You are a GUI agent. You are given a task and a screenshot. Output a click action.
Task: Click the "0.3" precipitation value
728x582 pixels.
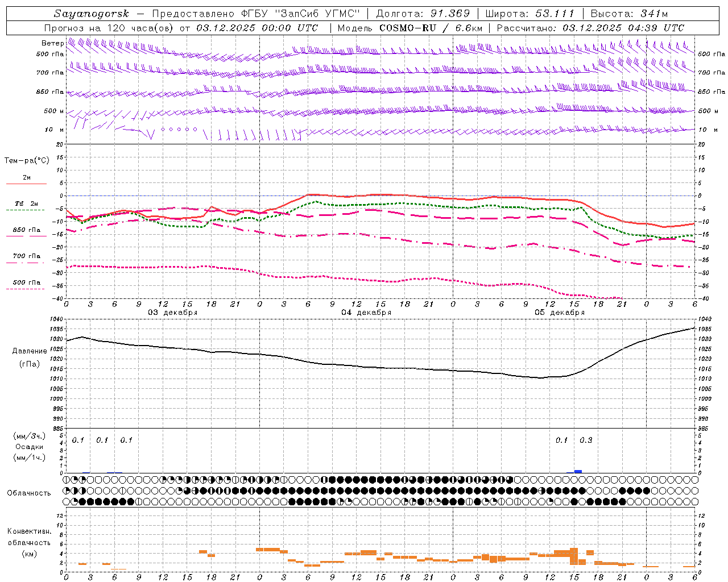point(586,440)
